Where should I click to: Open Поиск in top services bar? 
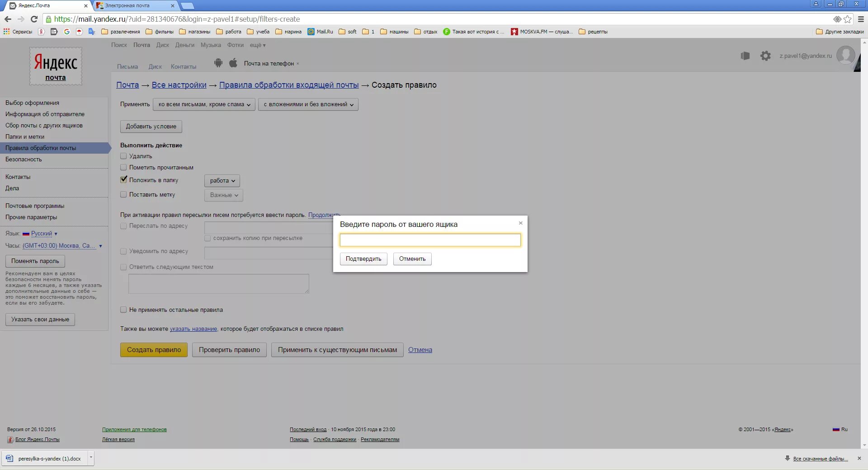tap(119, 45)
